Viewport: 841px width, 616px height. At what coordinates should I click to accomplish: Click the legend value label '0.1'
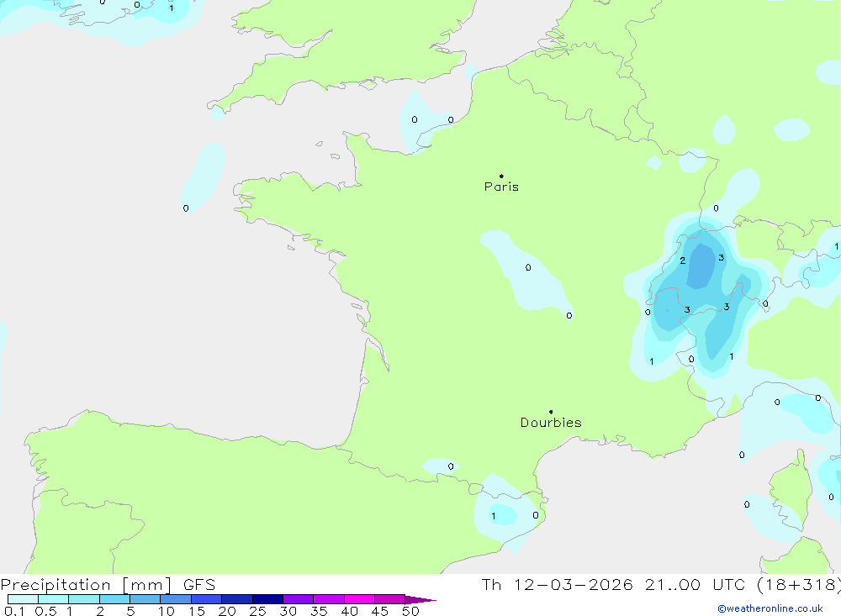pos(14,611)
